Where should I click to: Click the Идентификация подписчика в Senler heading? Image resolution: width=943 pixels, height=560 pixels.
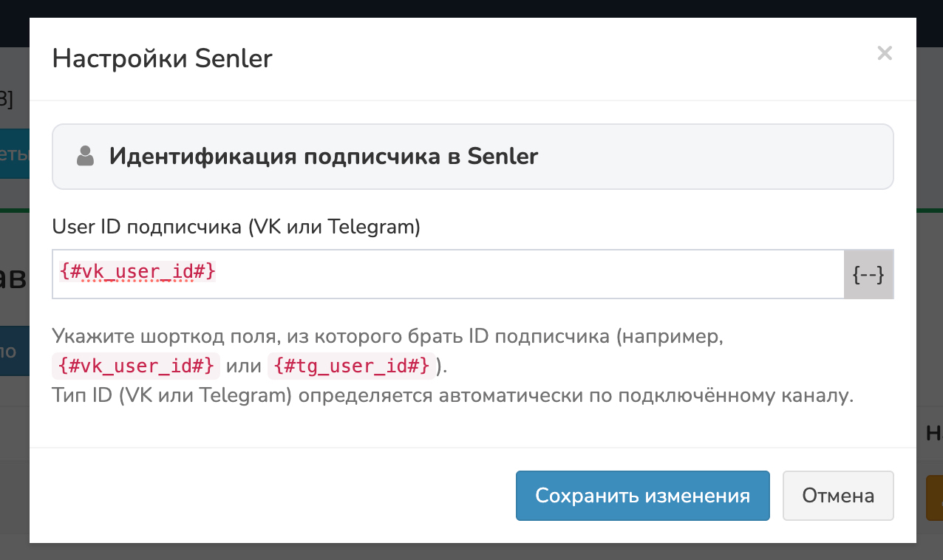pos(324,156)
